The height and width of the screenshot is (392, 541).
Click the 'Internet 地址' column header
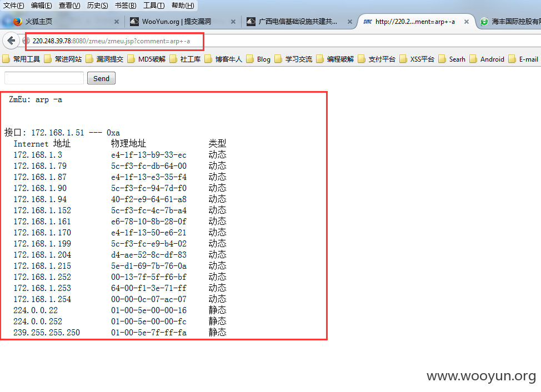[x=42, y=143]
